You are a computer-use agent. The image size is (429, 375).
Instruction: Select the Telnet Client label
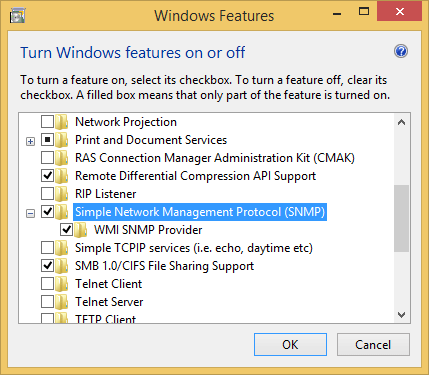pos(108,284)
